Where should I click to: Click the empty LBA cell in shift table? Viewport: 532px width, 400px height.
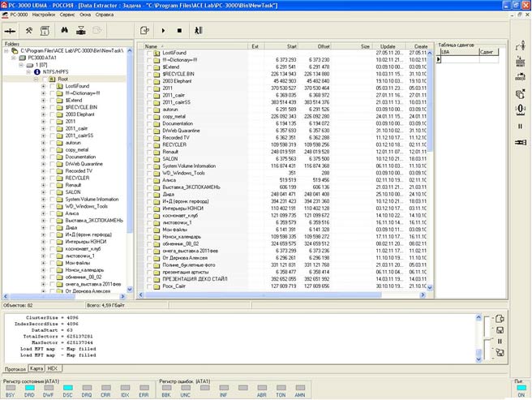click(460, 59)
